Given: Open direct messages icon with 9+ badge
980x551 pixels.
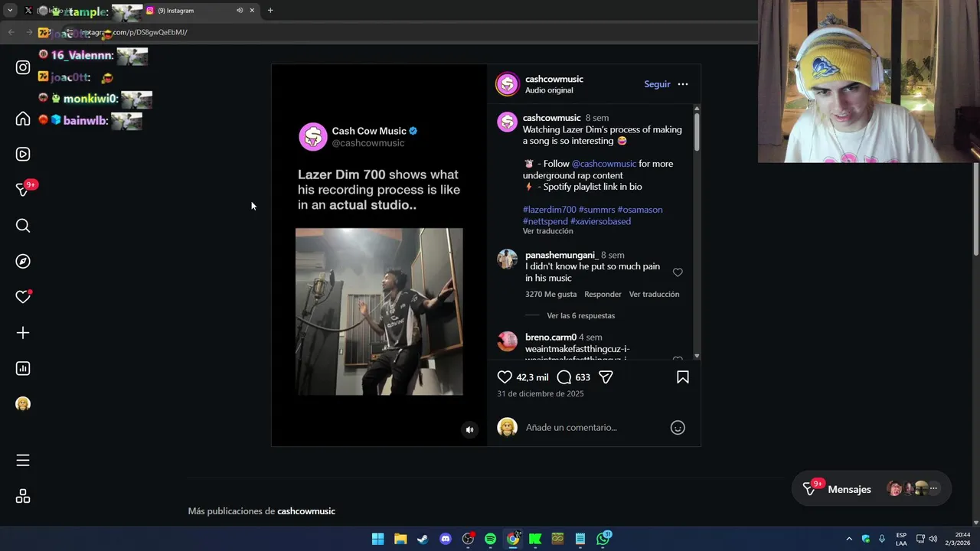Looking at the screenshot, I should click(23, 189).
